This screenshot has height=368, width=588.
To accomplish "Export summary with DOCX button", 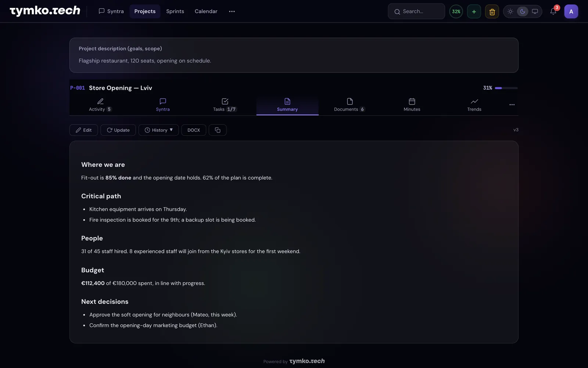I will (x=194, y=130).
